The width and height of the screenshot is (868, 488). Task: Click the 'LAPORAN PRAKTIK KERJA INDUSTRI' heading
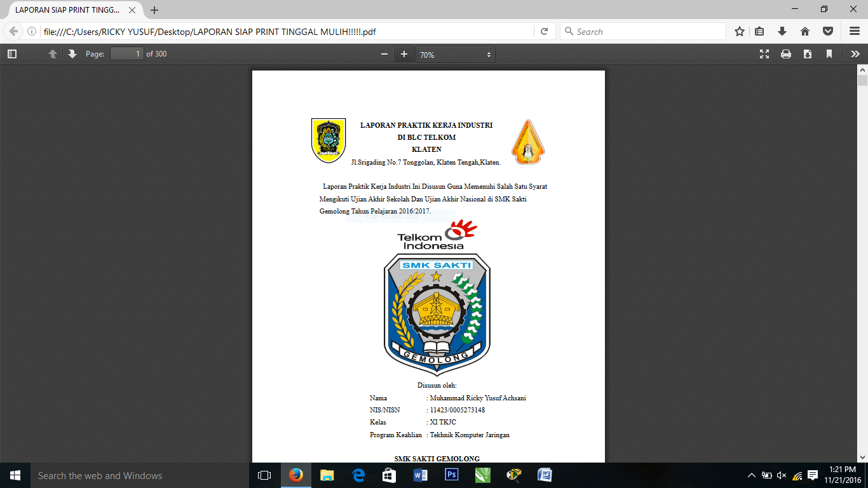(x=426, y=125)
